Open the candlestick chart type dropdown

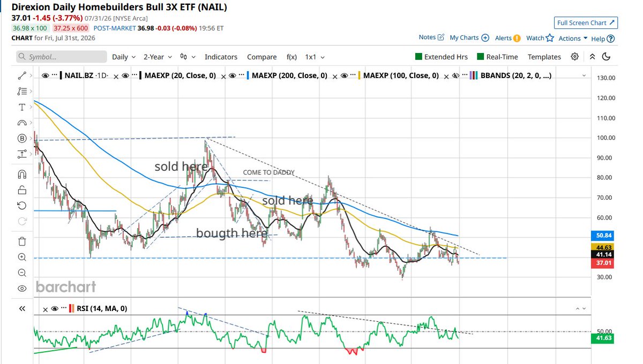[x=188, y=57]
